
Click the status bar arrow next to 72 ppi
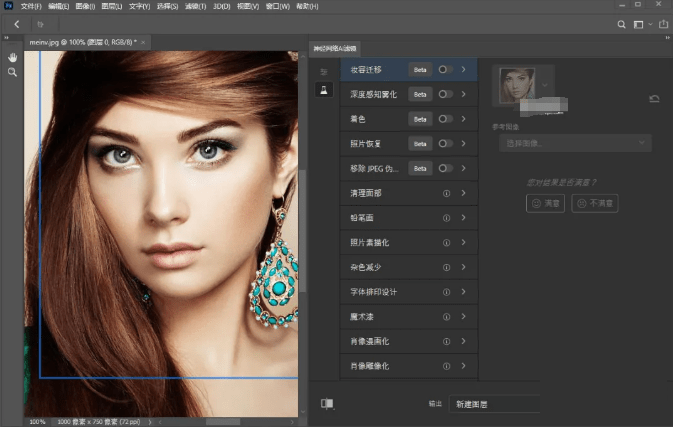[150, 422]
